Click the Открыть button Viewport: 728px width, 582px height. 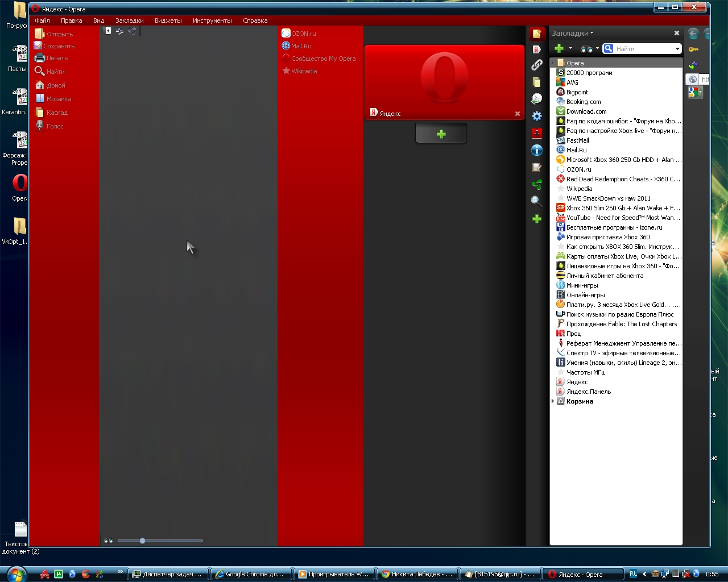[53, 34]
